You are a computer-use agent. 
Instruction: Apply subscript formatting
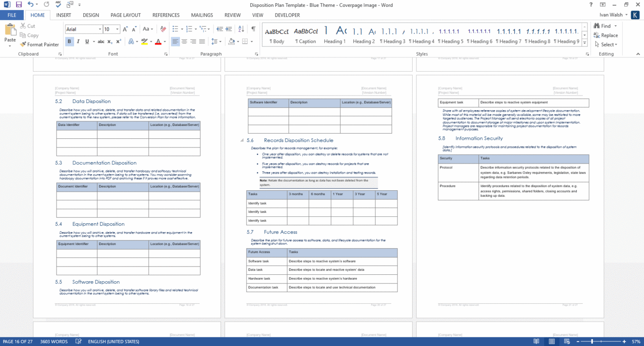[x=109, y=41]
